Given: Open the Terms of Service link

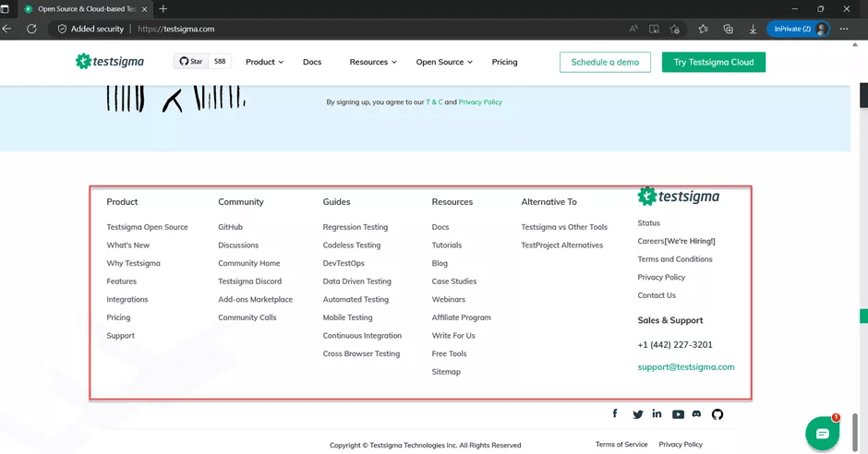Looking at the screenshot, I should click(x=621, y=444).
